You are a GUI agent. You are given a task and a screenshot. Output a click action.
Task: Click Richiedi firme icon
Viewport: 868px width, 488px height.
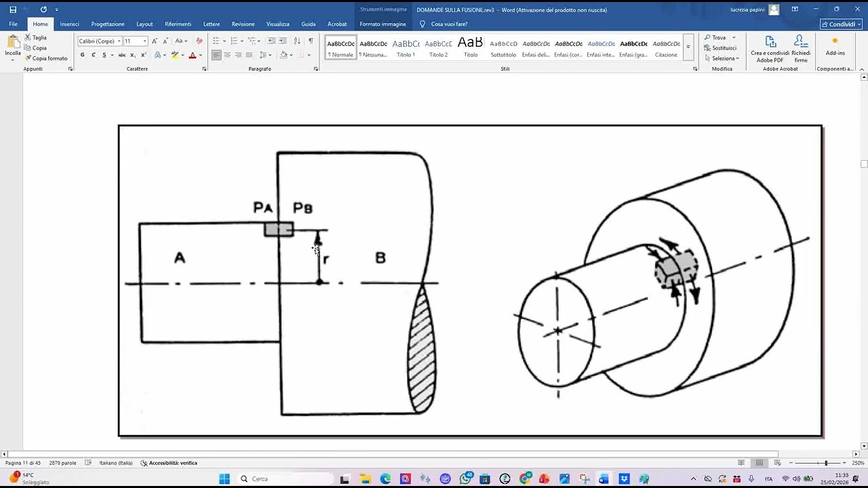801,49
